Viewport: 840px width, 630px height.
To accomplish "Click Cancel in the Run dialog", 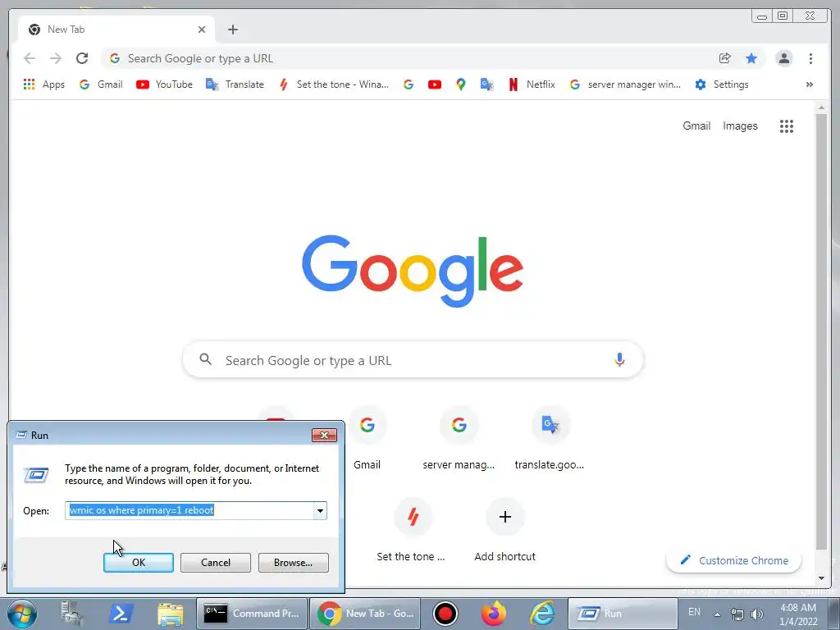I will (216, 563).
